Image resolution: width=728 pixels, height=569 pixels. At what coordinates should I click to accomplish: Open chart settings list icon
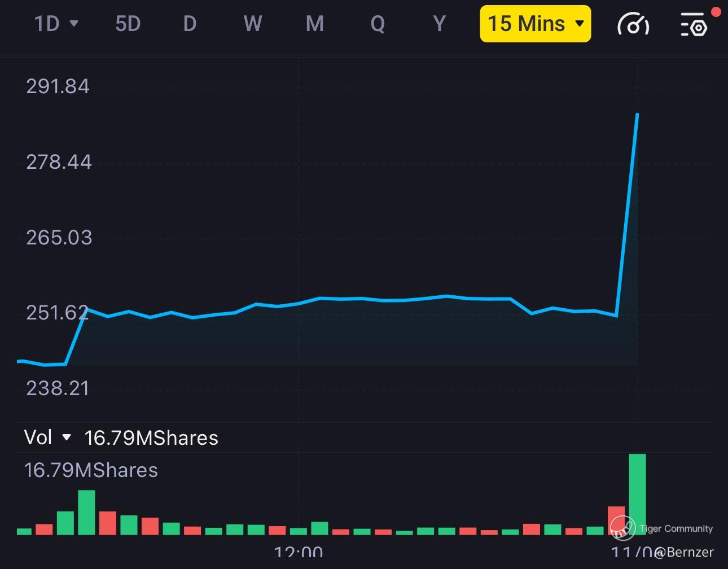click(694, 24)
